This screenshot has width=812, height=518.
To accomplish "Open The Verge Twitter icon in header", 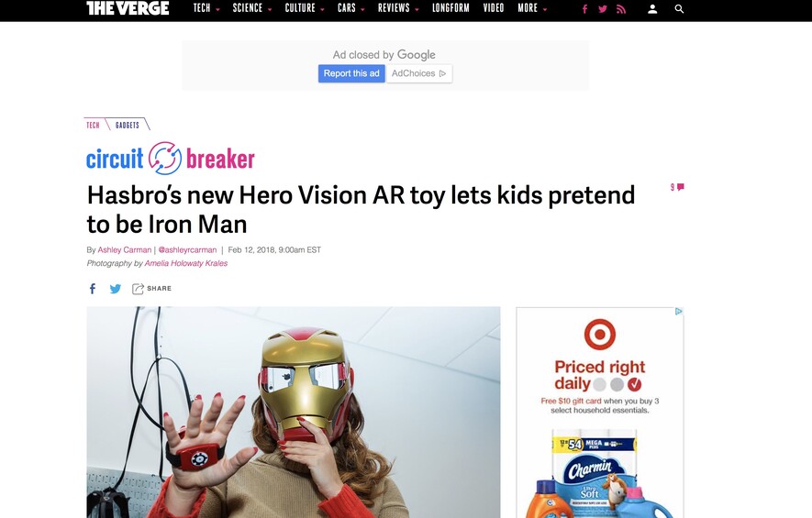I will 602,9.
